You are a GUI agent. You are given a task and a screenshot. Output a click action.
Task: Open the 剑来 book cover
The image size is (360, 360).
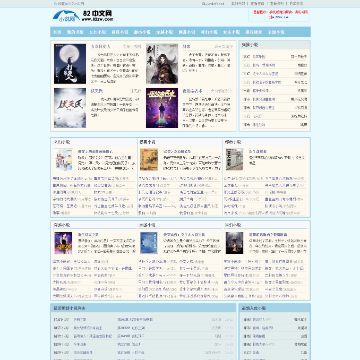point(162,64)
